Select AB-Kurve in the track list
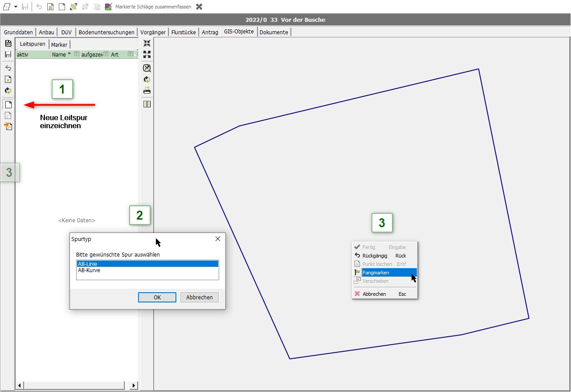 point(89,270)
